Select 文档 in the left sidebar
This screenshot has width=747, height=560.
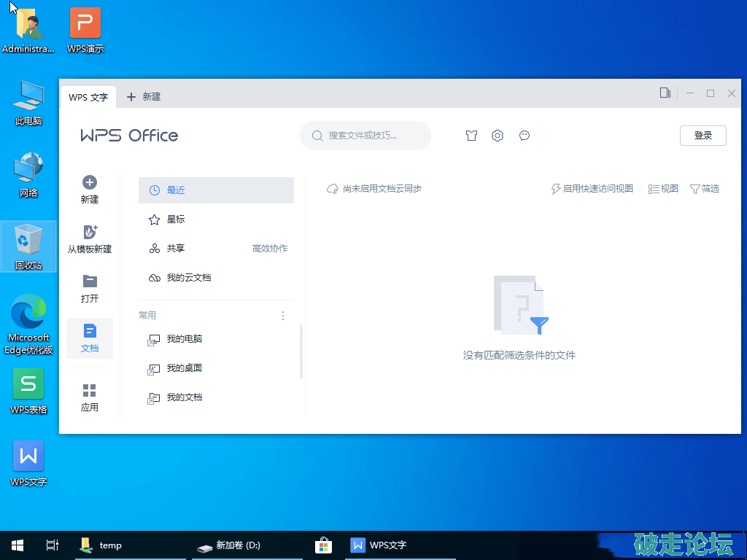[x=90, y=338]
